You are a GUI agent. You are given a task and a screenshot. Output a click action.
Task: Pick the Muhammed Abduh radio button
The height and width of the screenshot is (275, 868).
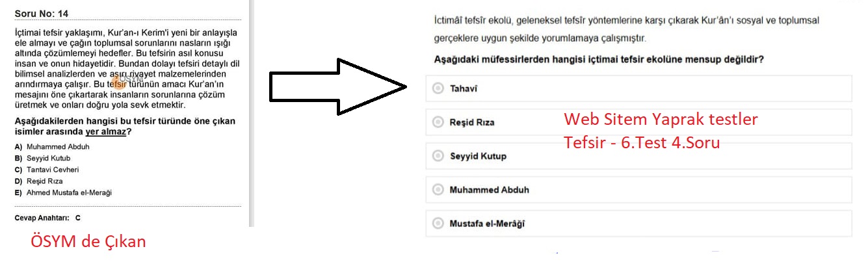click(x=438, y=190)
